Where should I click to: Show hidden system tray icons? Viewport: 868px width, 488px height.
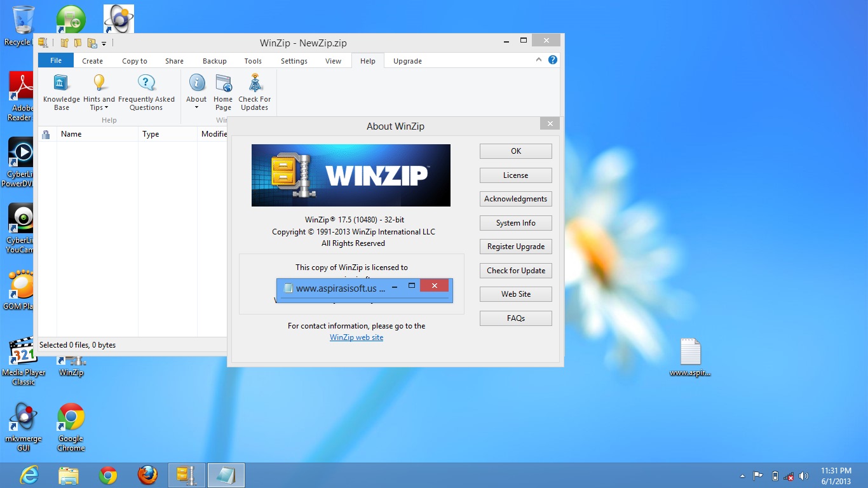[742, 476]
